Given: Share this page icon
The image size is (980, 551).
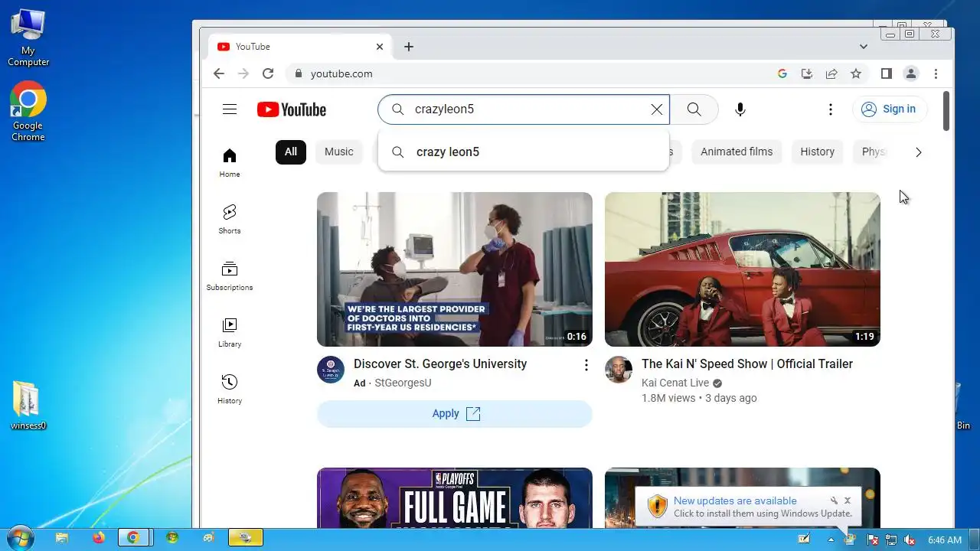Looking at the screenshot, I should 831,73.
